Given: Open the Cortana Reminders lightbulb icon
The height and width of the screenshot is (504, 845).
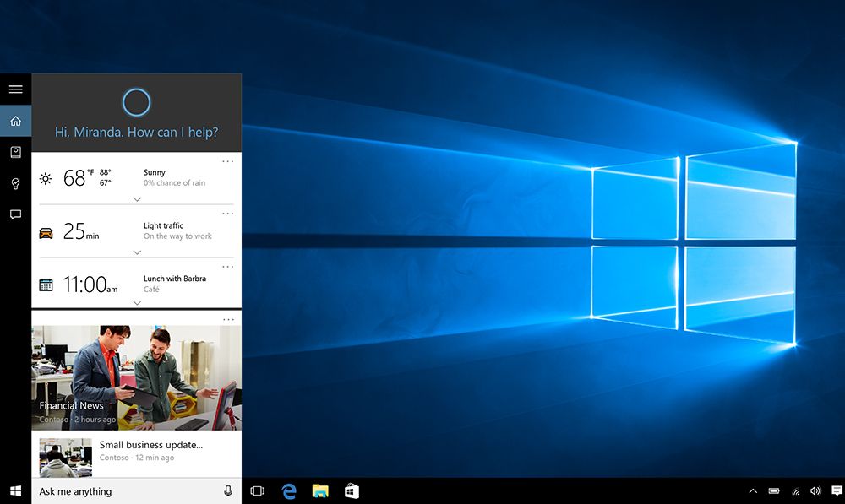Looking at the screenshot, I should 15,183.
